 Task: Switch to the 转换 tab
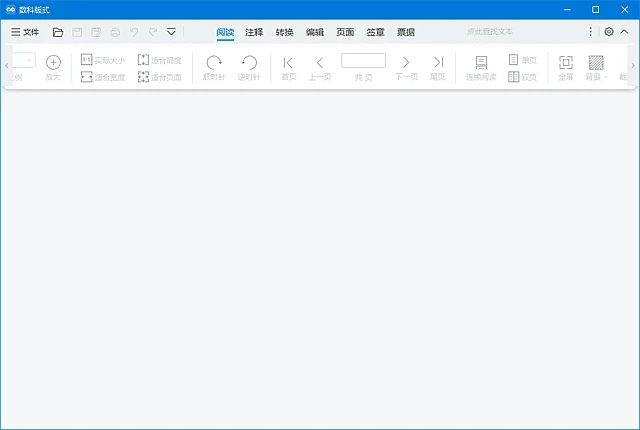(284, 32)
